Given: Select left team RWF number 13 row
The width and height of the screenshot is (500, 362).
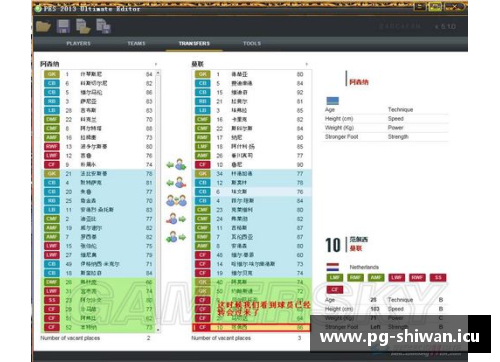Looking at the screenshot, I should click(98, 146).
